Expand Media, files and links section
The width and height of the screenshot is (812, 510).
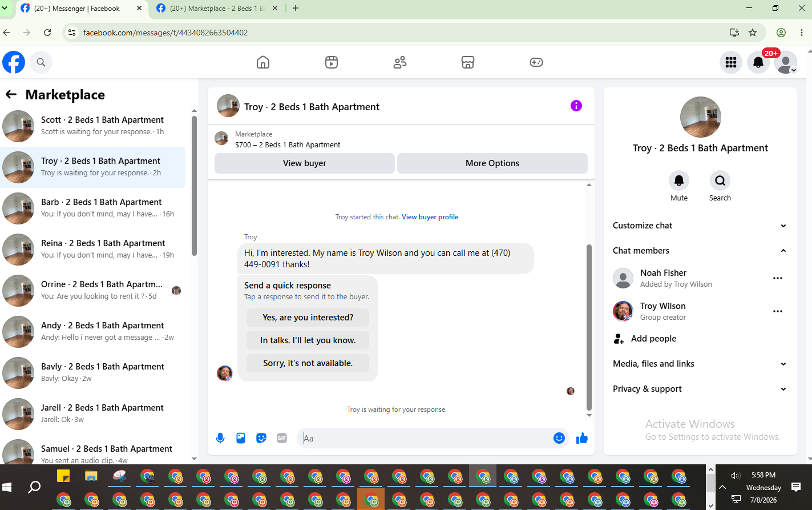tap(700, 364)
